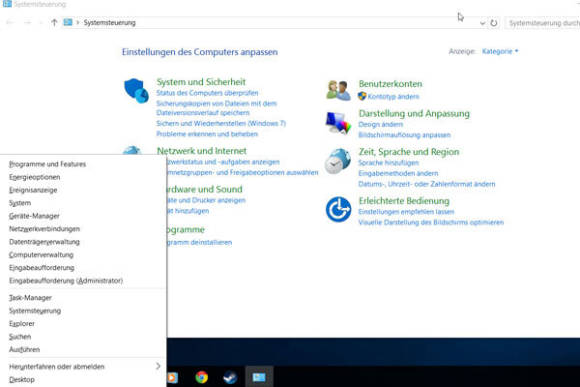Open the Kategorie view dropdown
580x387 pixels.
(500, 51)
